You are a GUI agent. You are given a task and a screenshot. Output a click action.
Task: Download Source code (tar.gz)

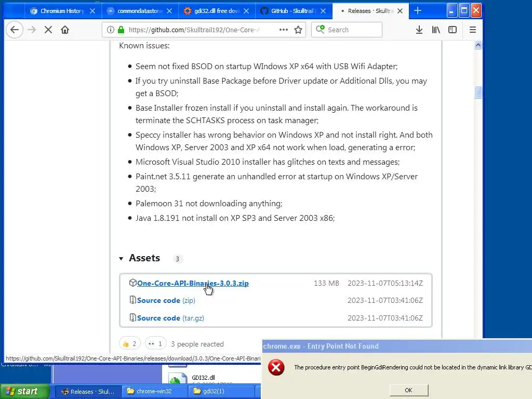pyautogui.click(x=170, y=318)
